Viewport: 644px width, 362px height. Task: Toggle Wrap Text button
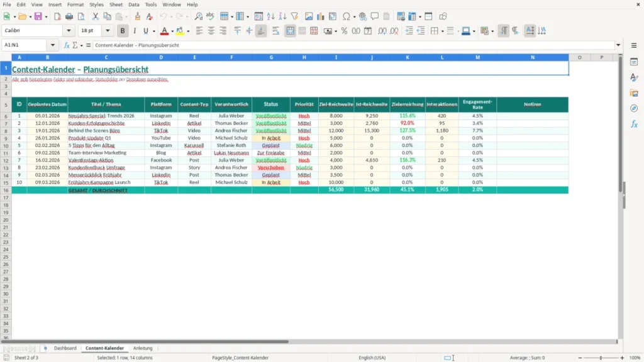(x=275, y=31)
